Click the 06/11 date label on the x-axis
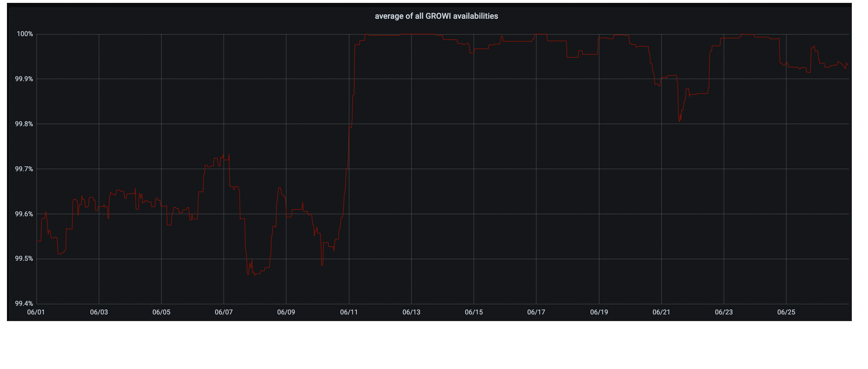This screenshot has height=369, width=868. tap(349, 312)
